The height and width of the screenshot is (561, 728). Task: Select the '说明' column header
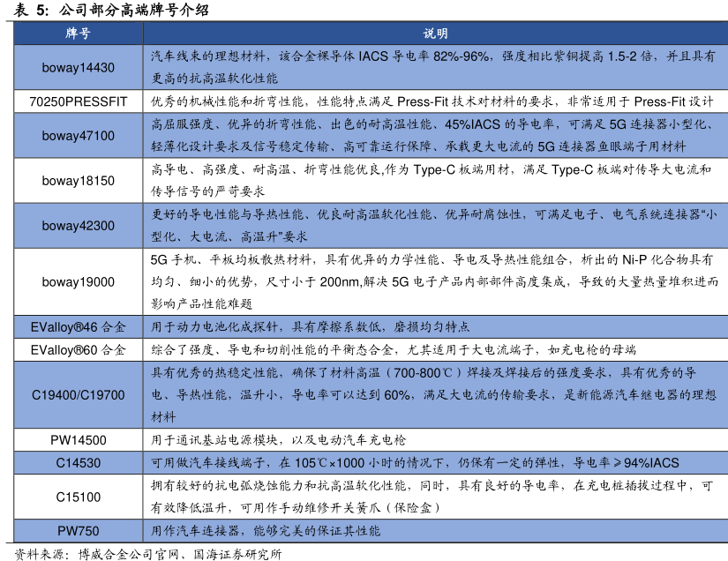point(435,34)
